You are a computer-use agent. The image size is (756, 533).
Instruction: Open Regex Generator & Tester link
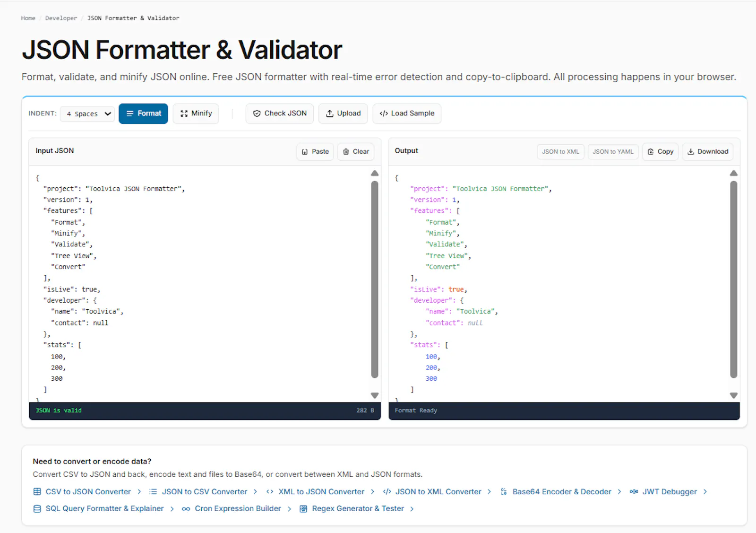[x=358, y=509]
